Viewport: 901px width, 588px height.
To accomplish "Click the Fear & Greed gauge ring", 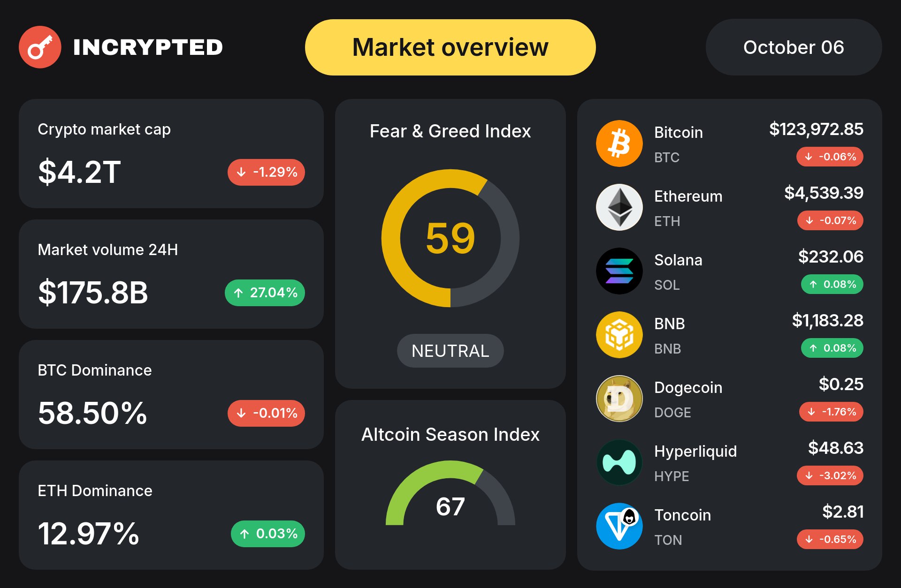I will pos(390,238).
